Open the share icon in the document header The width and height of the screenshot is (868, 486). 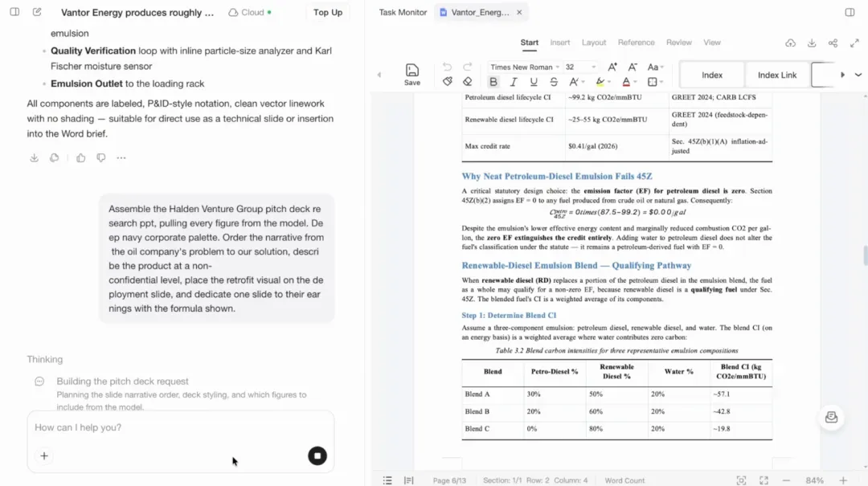pos(833,43)
